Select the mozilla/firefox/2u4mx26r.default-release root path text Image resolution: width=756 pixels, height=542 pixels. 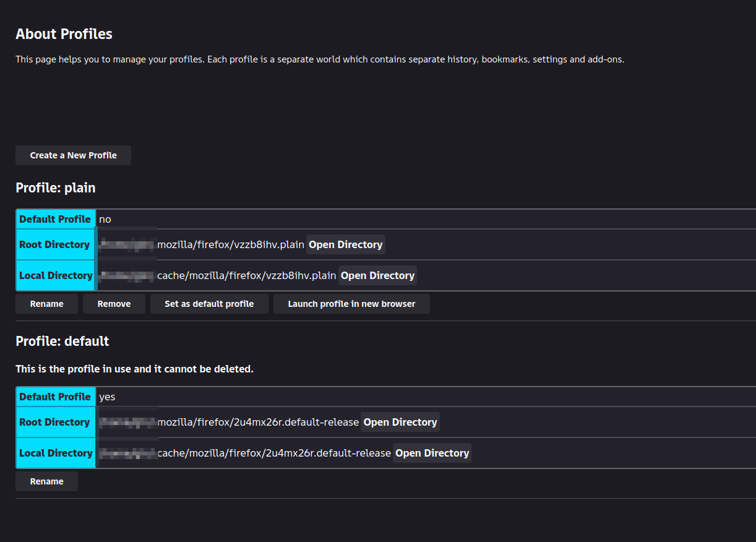click(259, 422)
